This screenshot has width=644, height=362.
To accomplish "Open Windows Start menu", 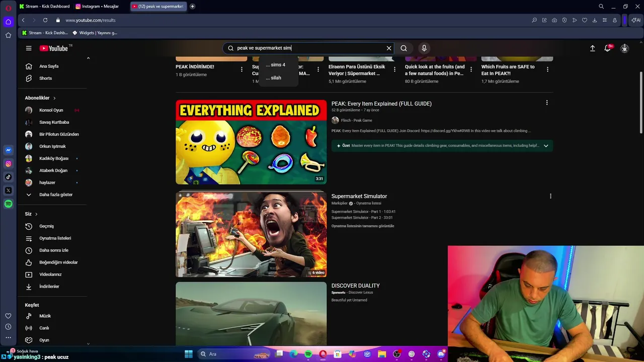I will pos(189,354).
